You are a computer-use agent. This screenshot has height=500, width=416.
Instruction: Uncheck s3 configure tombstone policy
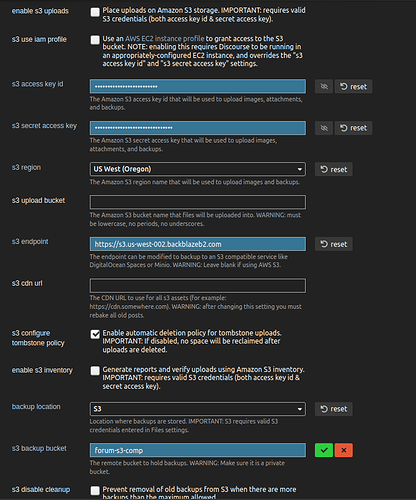(95, 334)
